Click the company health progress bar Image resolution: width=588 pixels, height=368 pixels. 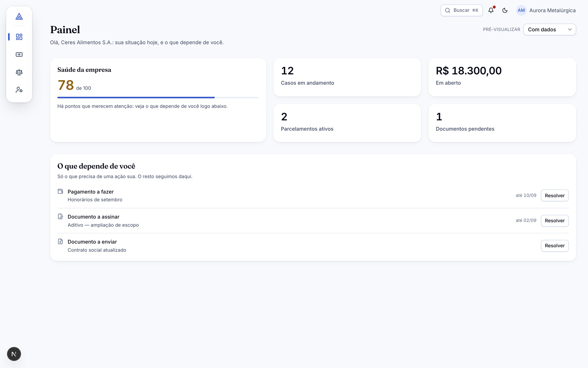pos(158,97)
